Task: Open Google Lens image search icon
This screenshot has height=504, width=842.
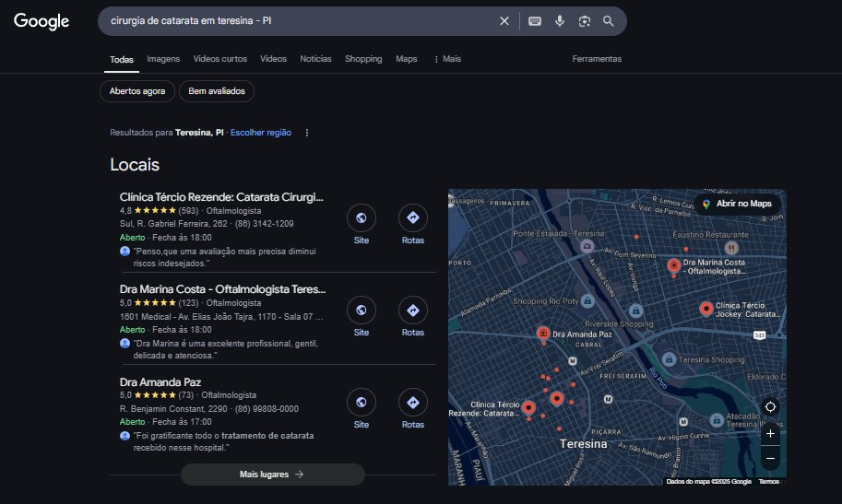Action: [585, 21]
